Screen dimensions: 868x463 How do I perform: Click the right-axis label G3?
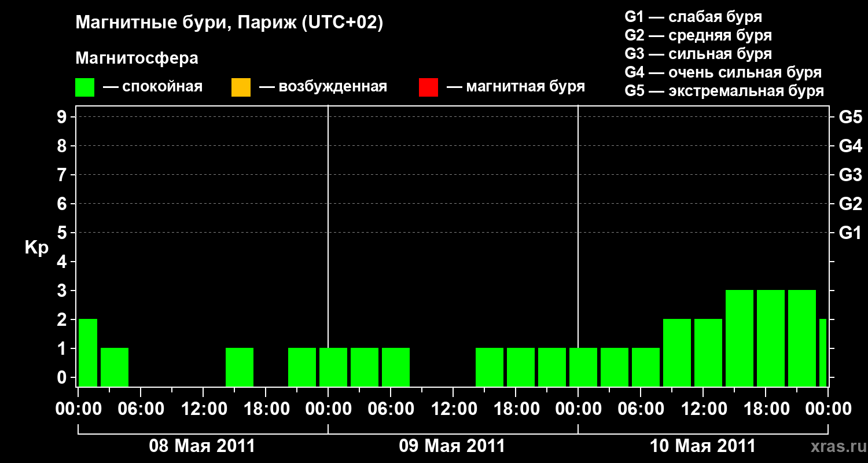point(850,175)
